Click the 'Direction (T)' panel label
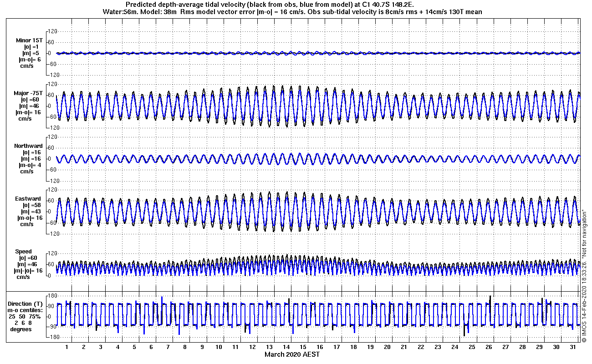Image resolution: width=592 pixels, height=364 pixels. pyautogui.click(x=26, y=304)
